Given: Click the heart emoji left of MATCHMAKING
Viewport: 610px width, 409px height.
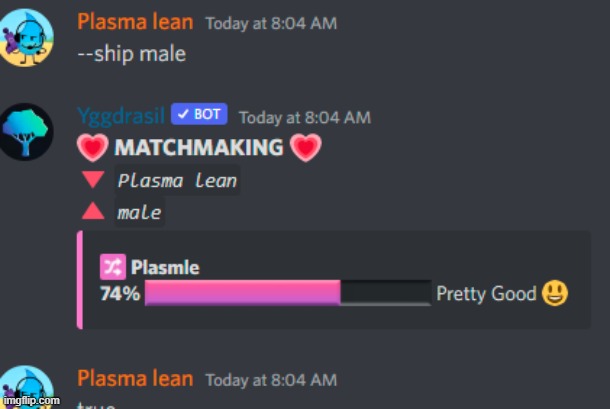Looking at the screenshot, I should point(92,148).
